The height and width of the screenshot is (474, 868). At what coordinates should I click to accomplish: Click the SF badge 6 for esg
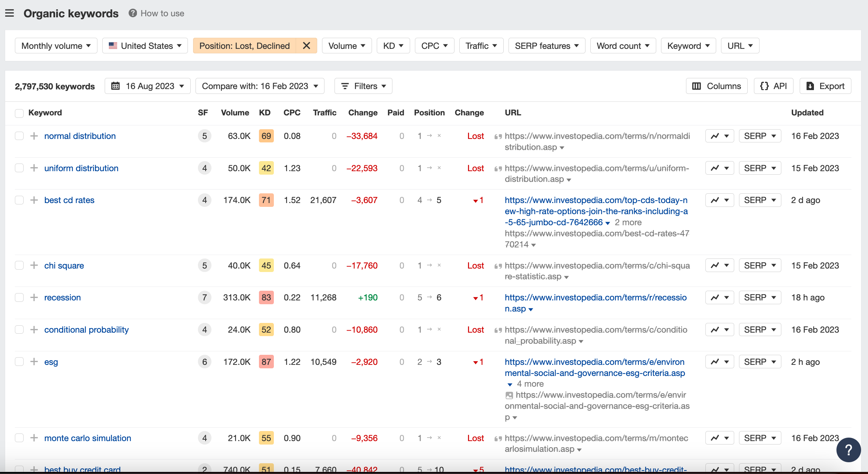205,362
